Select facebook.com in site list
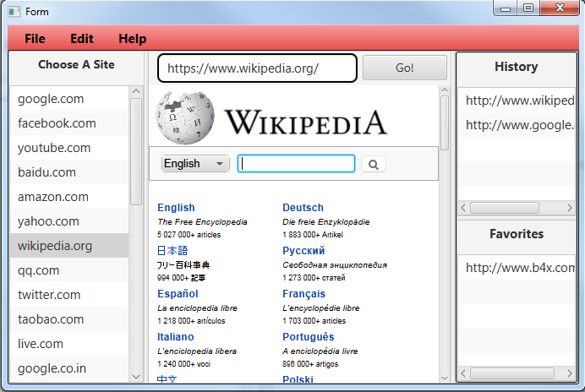 pyautogui.click(x=69, y=123)
